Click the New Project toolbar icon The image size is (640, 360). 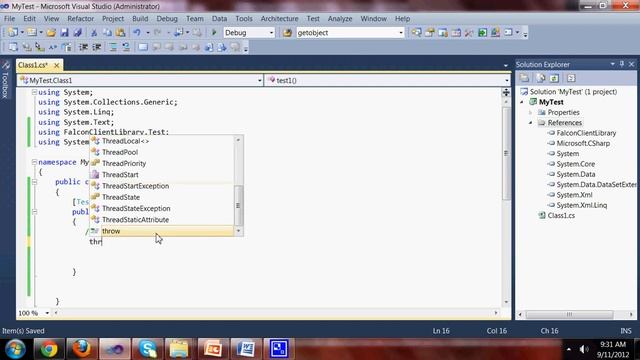[13, 33]
